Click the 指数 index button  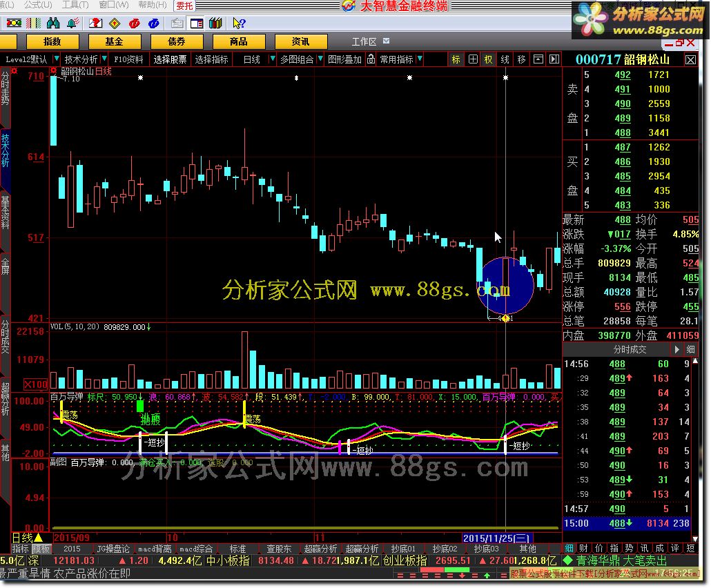click(52, 41)
